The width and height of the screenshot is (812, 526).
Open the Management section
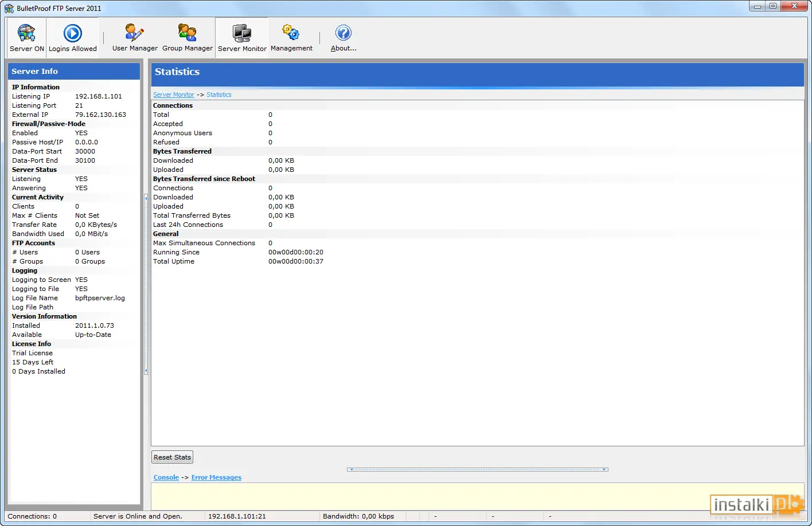coord(291,38)
